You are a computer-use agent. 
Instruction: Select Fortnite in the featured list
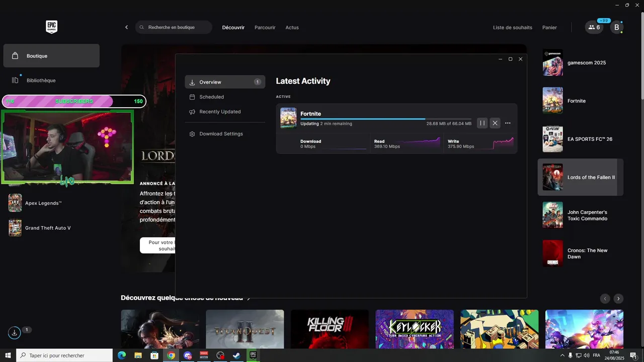coord(581,101)
